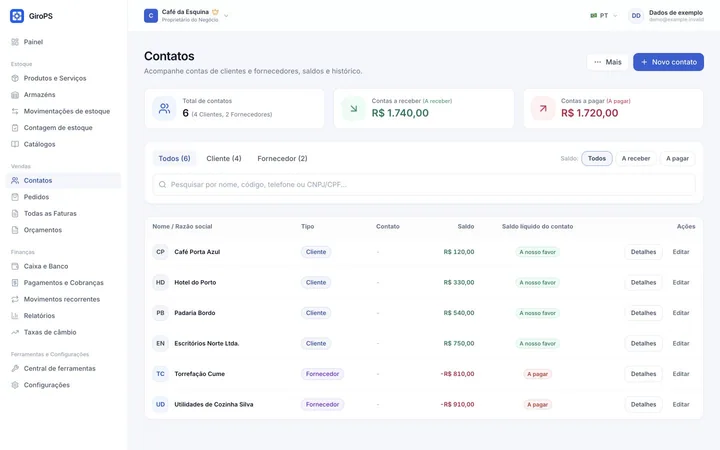The image size is (720, 450).
Task: Click the Orçamentos file icon
Action: 15,230
